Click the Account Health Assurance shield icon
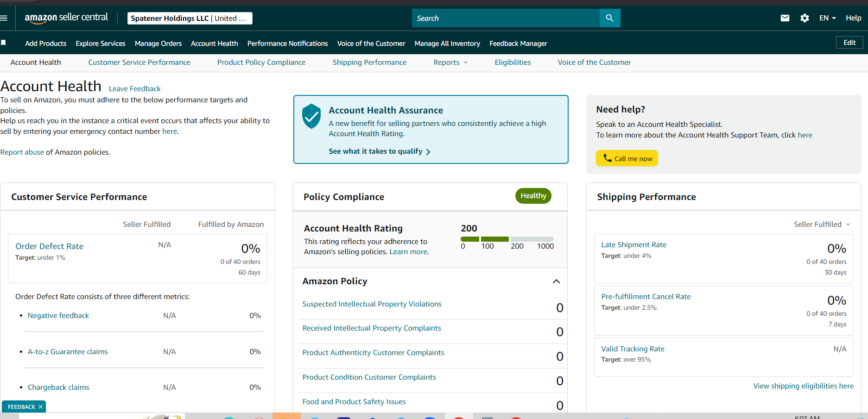 (311, 116)
